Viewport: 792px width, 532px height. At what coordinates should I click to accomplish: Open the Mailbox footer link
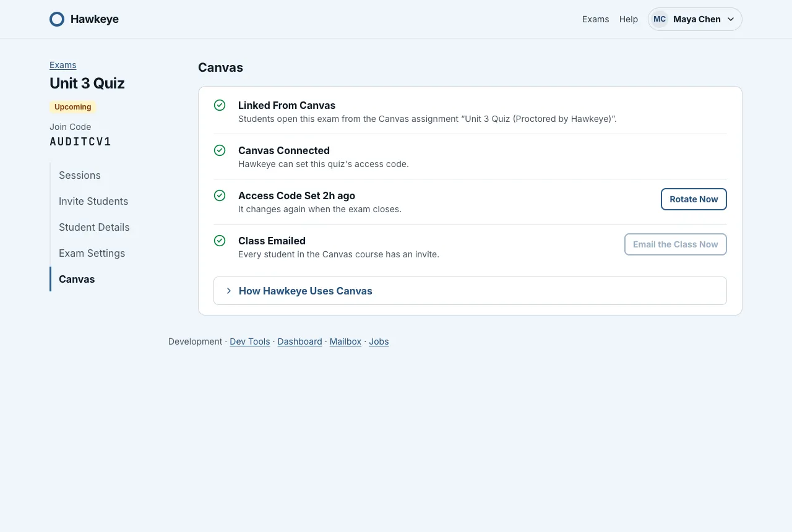point(345,341)
